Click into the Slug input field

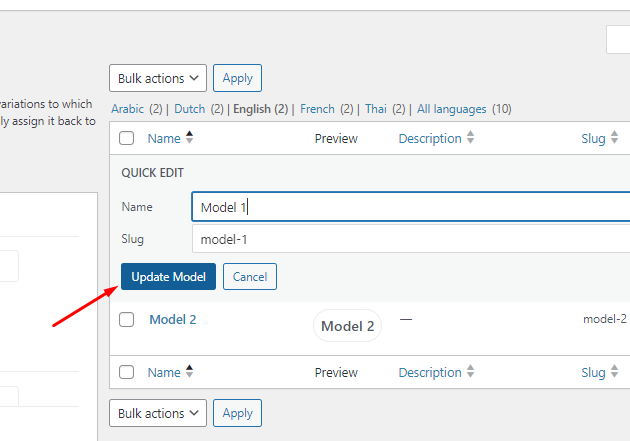pyautogui.click(x=410, y=239)
